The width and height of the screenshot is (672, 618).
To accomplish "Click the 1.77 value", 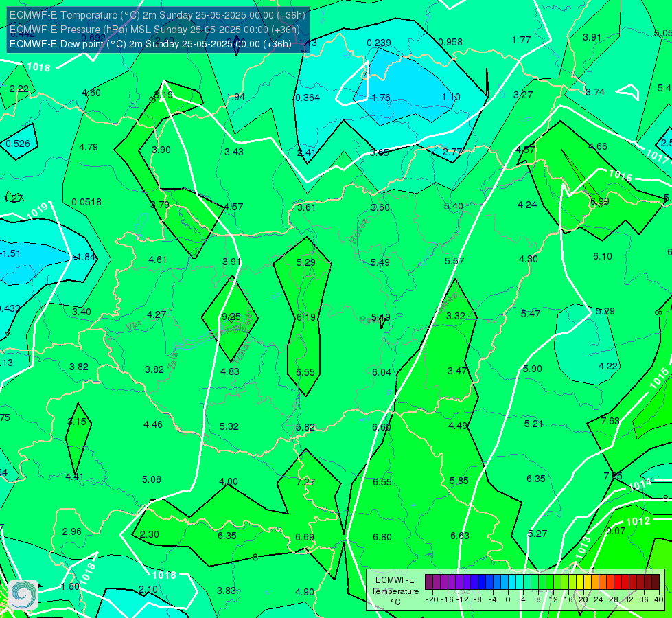I will [x=522, y=41].
